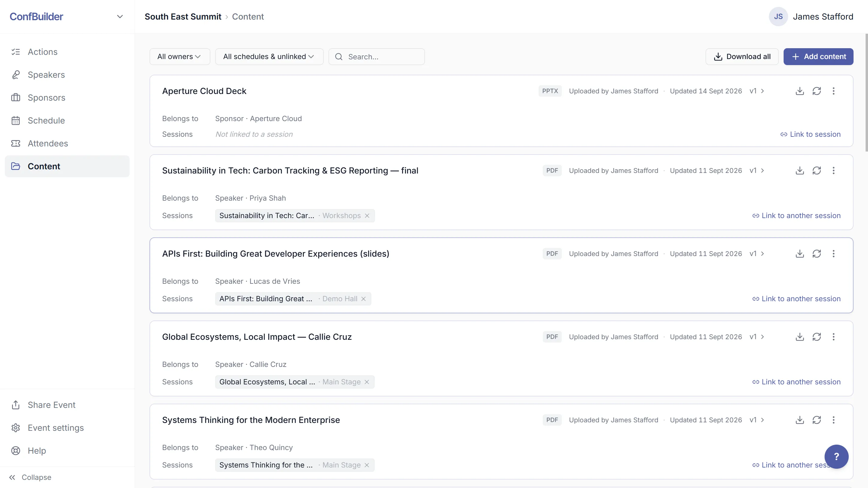Click refresh icon on Sustainability in Tech row
Viewport: 868px width, 488px height.
(x=816, y=170)
